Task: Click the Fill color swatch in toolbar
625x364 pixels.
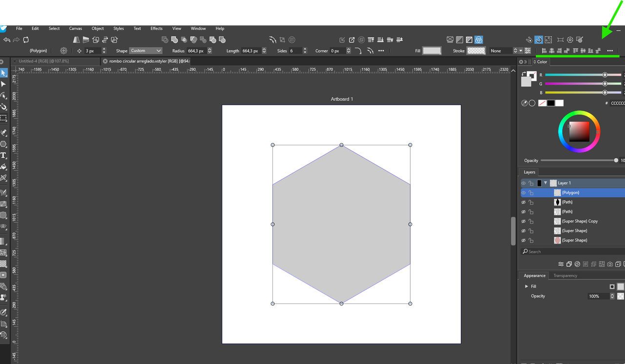Action: pyautogui.click(x=432, y=51)
